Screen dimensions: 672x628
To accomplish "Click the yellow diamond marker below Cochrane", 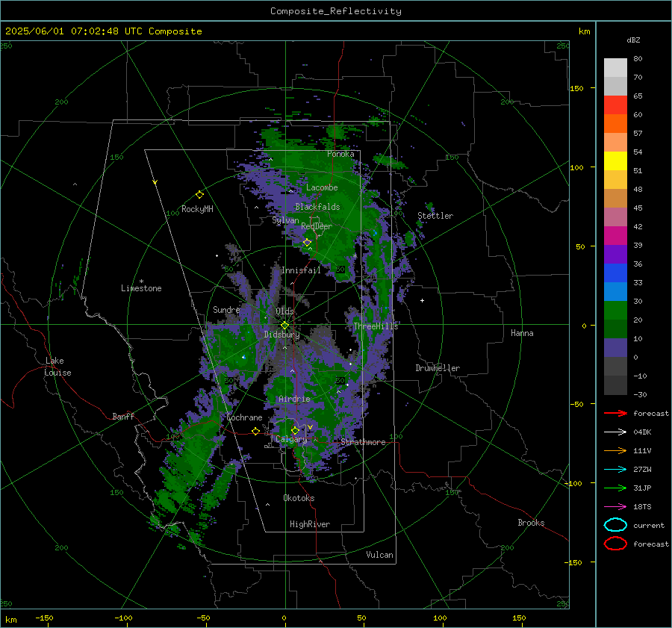I will [x=255, y=431].
